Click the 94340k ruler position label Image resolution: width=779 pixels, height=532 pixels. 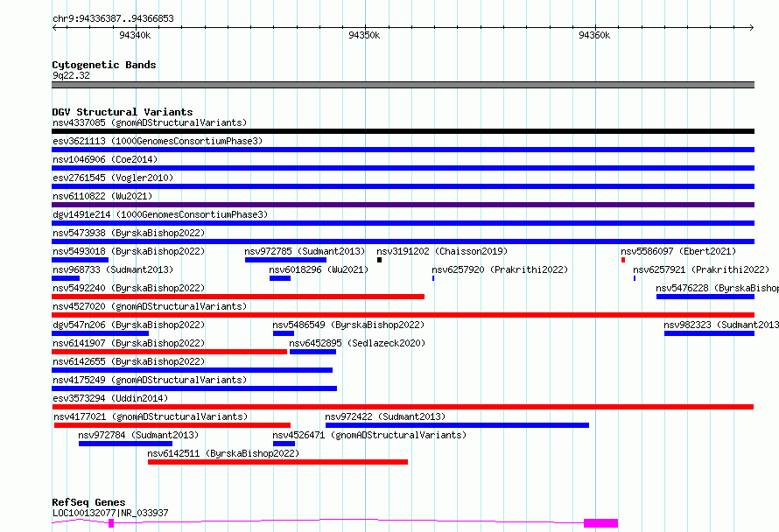[135, 35]
